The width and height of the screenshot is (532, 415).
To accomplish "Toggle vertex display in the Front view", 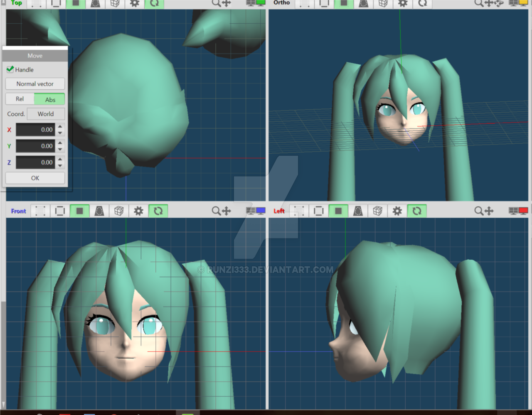I will tap(40, 211).
